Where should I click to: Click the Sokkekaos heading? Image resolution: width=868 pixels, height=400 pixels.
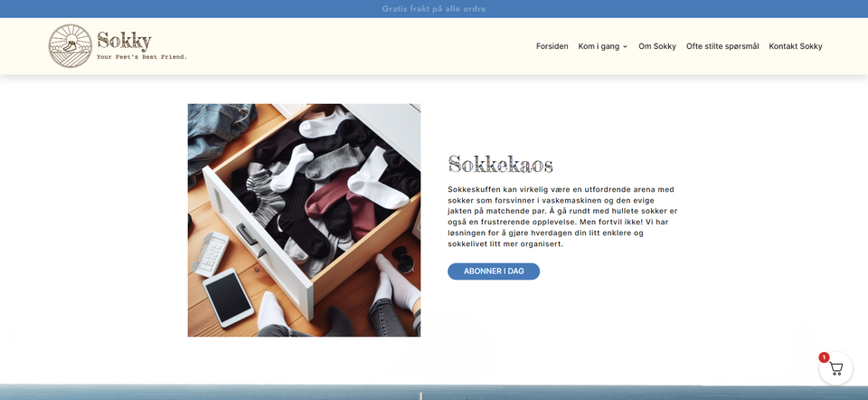500,165
